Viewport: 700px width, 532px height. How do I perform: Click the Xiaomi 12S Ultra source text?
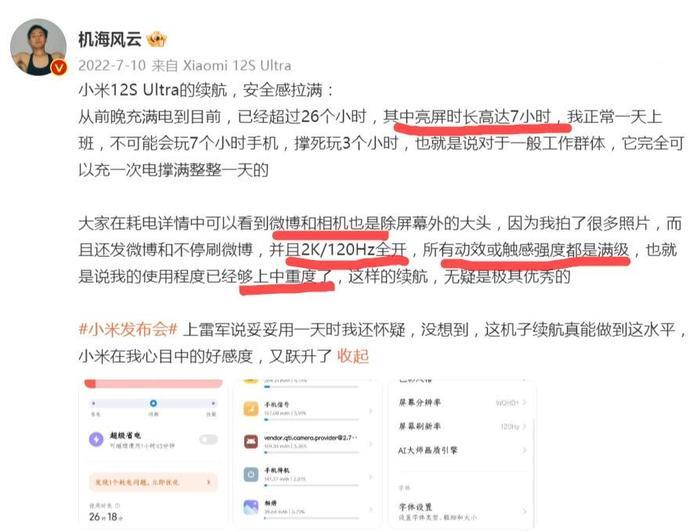point(238,66)
